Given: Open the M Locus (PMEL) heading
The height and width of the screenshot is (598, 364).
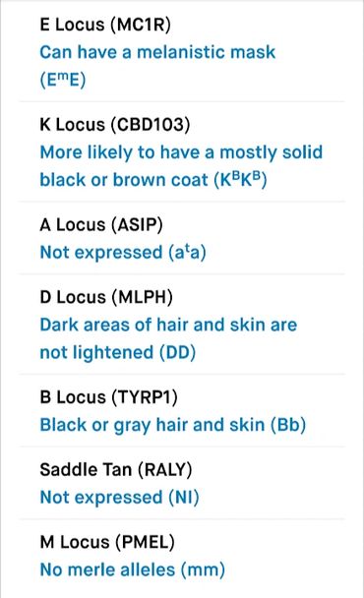Looking at the screenshot, I should coord(107,542).
